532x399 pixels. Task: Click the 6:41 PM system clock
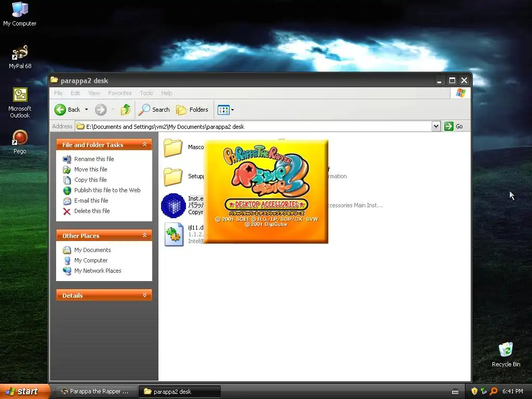point(512,391)
